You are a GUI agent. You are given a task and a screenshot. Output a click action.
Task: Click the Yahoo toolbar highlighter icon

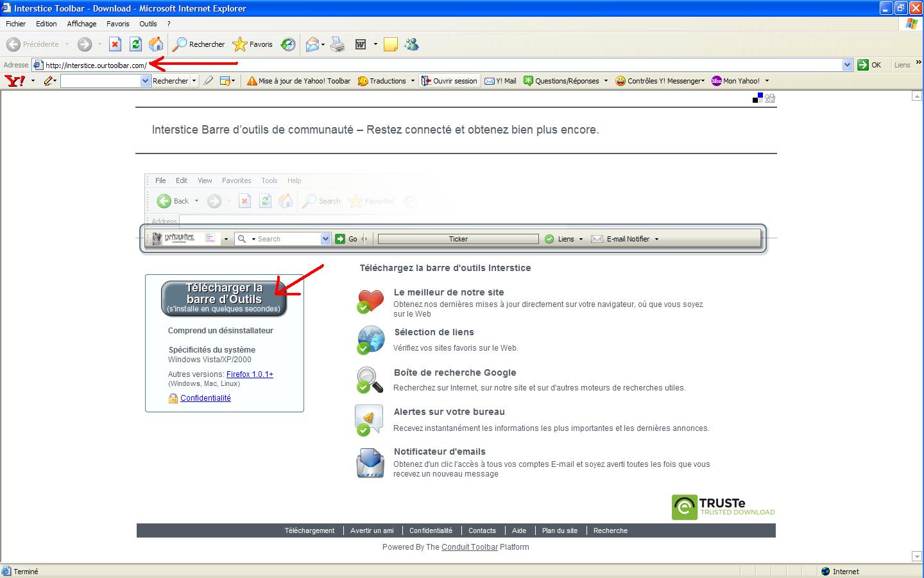208,81
